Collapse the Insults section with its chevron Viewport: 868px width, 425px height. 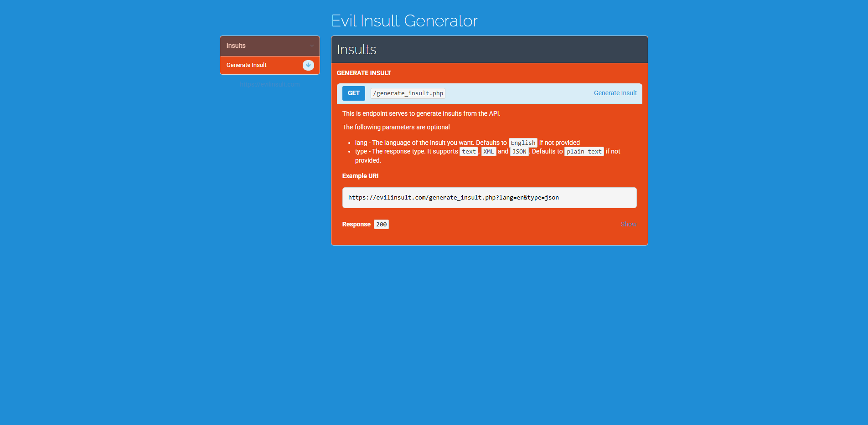[x=312, y=46]
